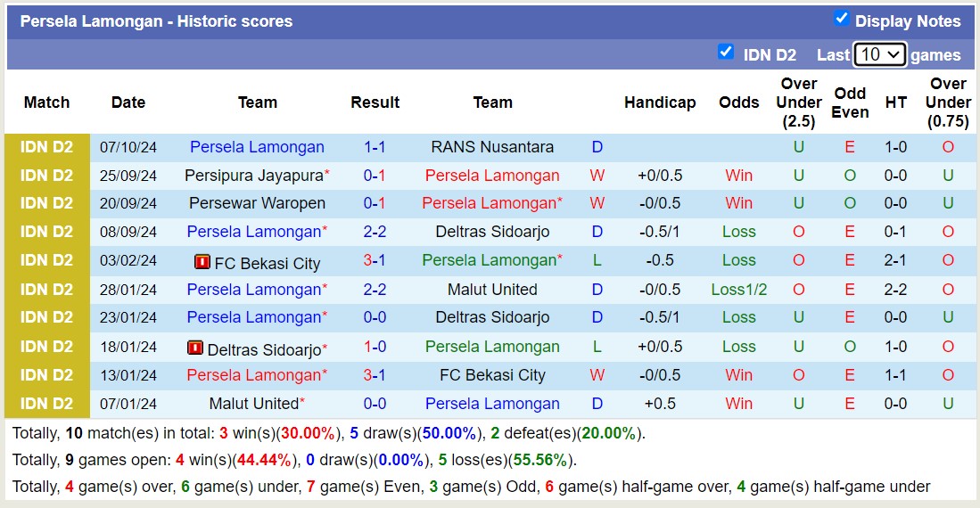The height and width of the screenshot is (508, 980).
Task: Select Persewar Waropen team link
Action: pyautogui.click(x=257, y=203)
